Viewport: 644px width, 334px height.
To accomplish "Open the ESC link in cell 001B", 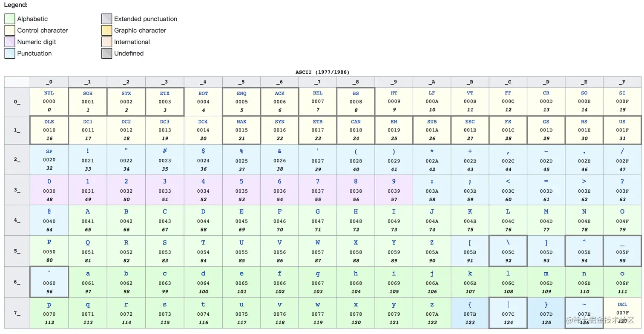I will click(x=470, y=122).
